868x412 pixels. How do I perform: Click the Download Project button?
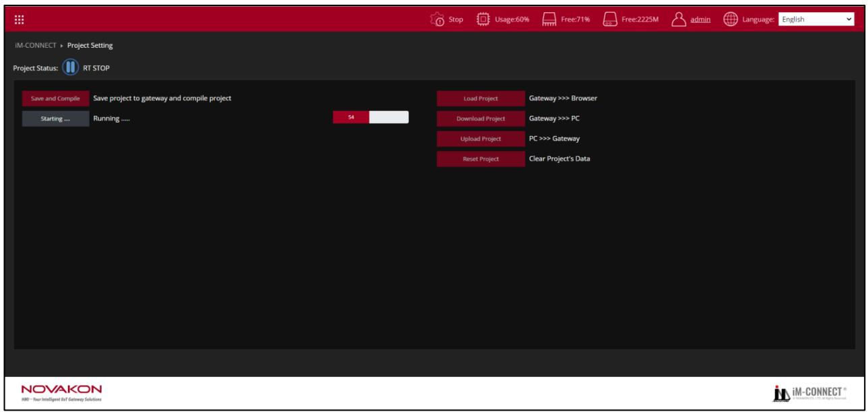(481, 118)
